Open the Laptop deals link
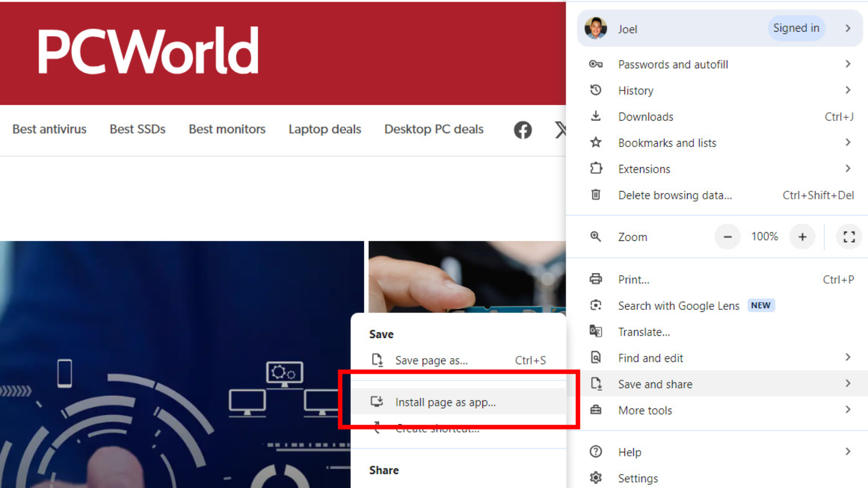Screen dimensions: 868x488 pyautogui.click(x=325, y=129)
